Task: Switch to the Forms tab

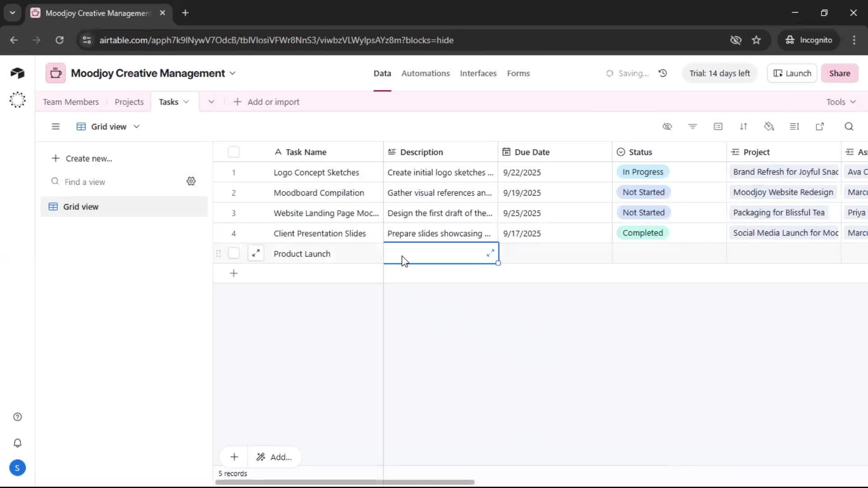Action: 519,73
